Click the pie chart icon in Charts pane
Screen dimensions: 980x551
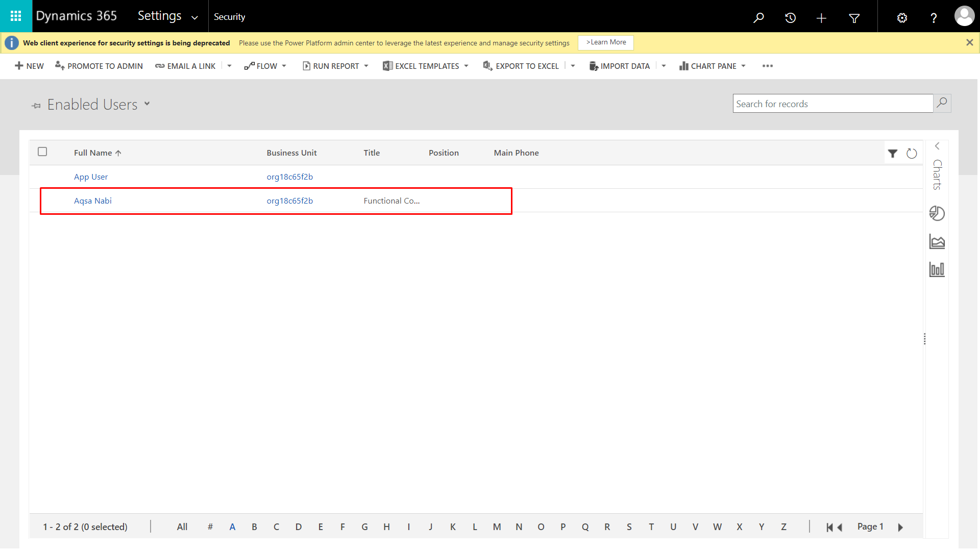coord(937,213)
